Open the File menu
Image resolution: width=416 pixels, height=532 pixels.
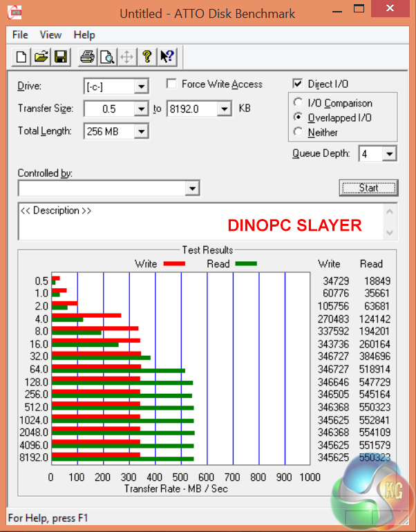[x=20, y=35]
